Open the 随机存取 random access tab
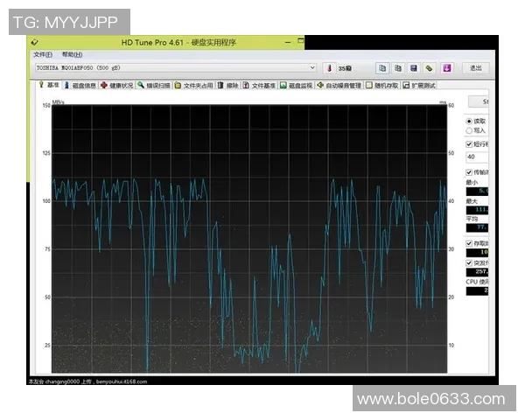Viewport: 525px width, 420px height. [x=382, y=86]
